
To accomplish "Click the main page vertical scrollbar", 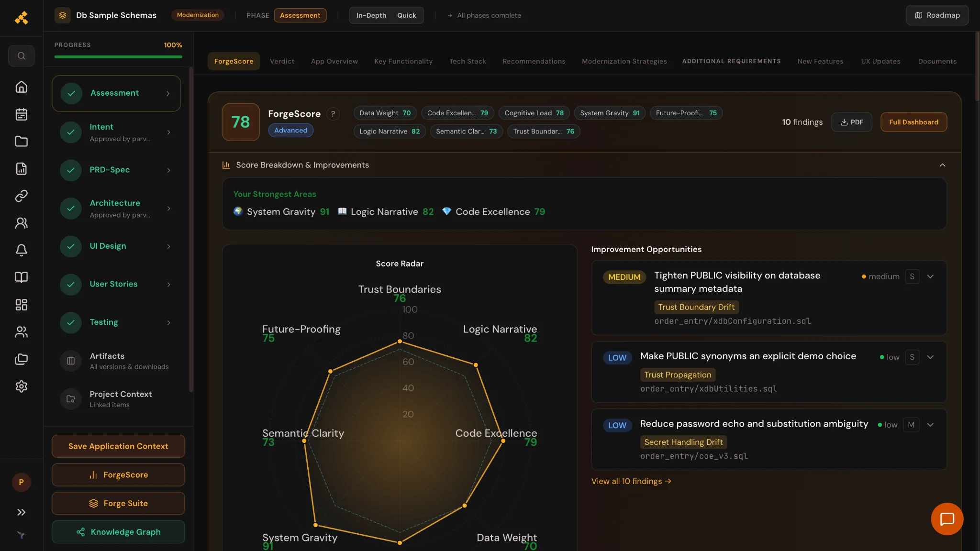I will tap(977, 67).
